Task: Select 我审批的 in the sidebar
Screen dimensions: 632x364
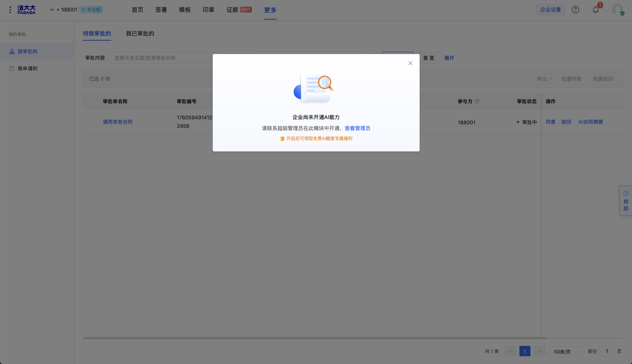Action: point(28,52)
